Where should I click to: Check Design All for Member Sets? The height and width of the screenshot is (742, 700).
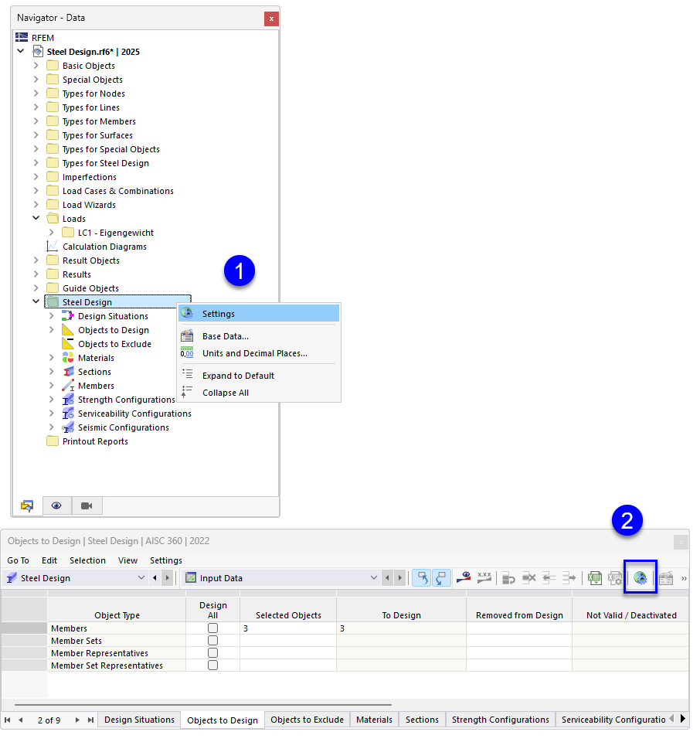pyautogui.click(x=212, y=640)
